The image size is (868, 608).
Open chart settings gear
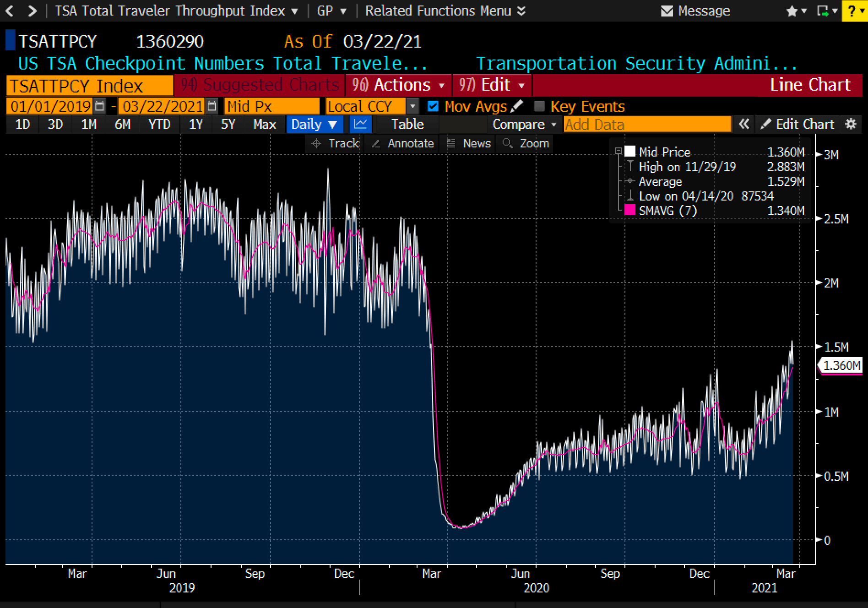point(851,124)
